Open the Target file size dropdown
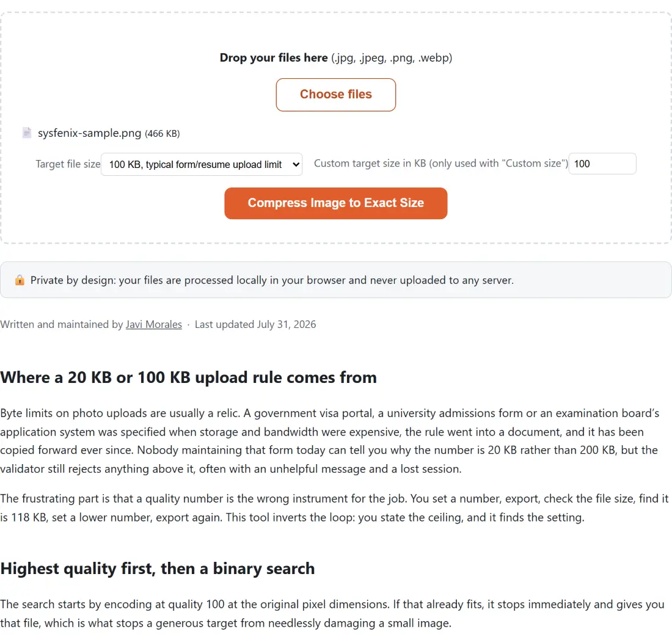Image resolution: width=672 pixels, height=640 pixels. pyautogui.click(x=202, y=164)
